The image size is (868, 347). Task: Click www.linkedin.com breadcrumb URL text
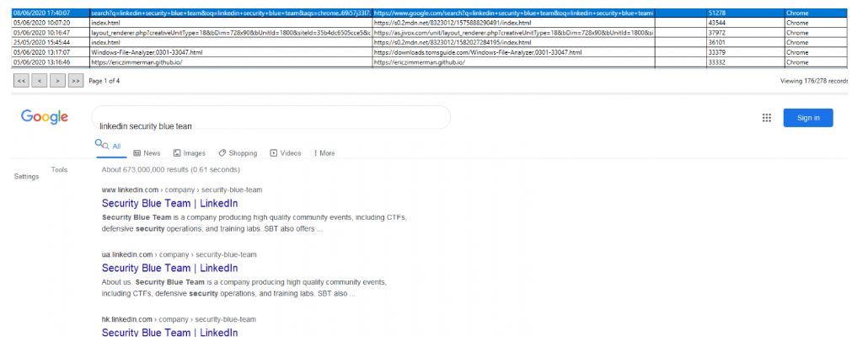[x=182, y=190]
